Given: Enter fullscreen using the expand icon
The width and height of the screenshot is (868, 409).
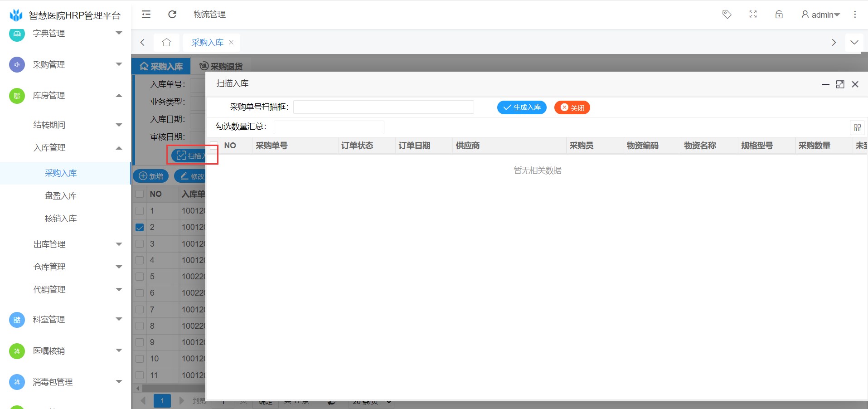Looking at the screenshot, I should (x=753, y=15).
